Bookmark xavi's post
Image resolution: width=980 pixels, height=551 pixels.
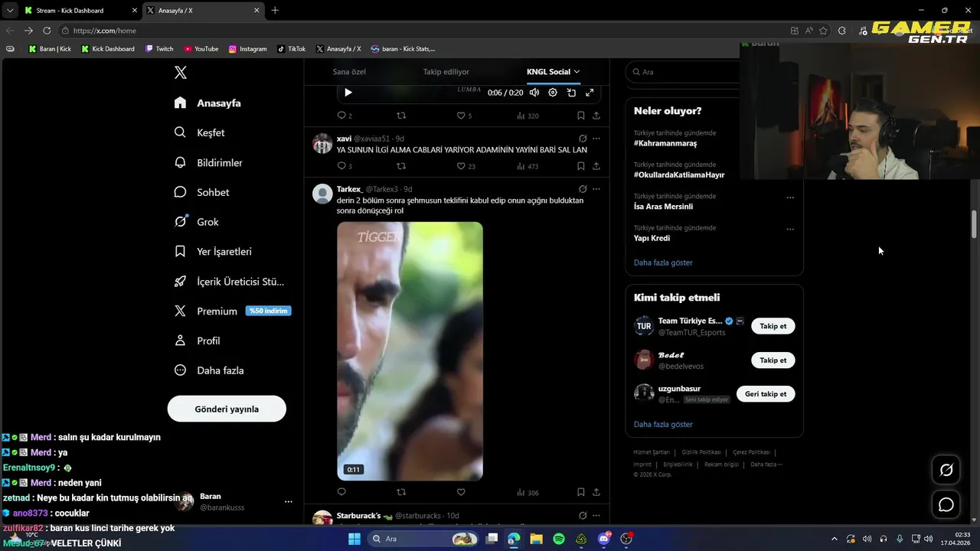click(580, 166)
